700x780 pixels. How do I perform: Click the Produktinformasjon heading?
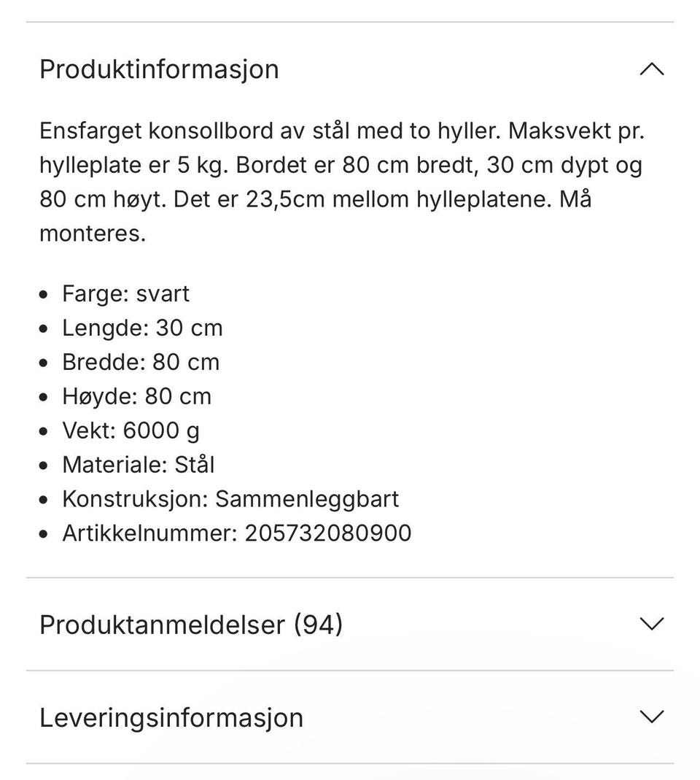[x=159, y=69]
